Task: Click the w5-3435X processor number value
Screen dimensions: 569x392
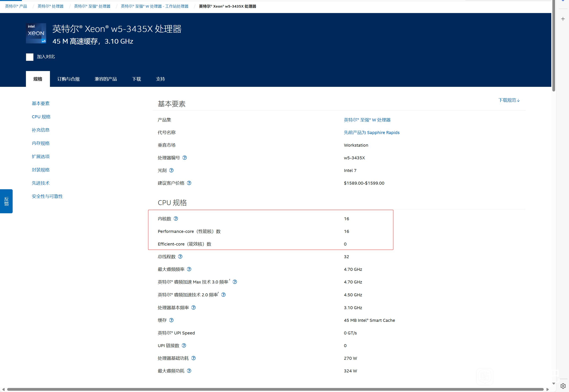Action: [x=354, y=158]
